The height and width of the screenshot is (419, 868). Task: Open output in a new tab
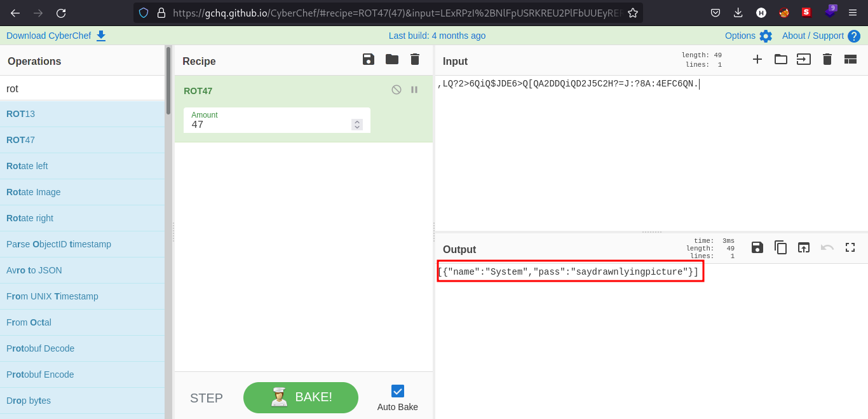pyautogui.click(x=803, y=248)
